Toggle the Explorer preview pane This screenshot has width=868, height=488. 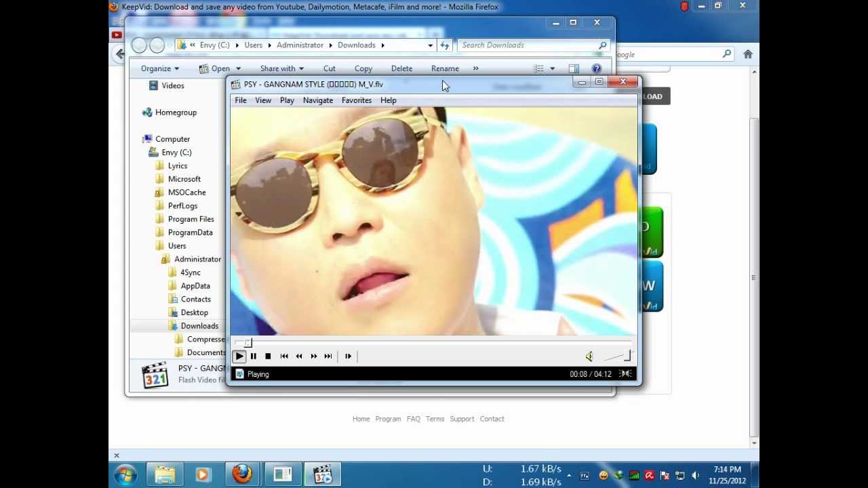[574, 68]
